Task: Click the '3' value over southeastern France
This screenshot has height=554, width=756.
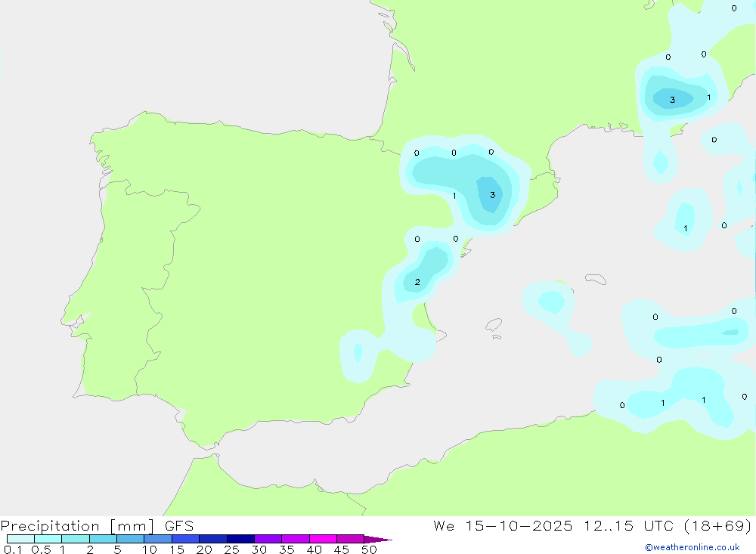Action: 672,100
